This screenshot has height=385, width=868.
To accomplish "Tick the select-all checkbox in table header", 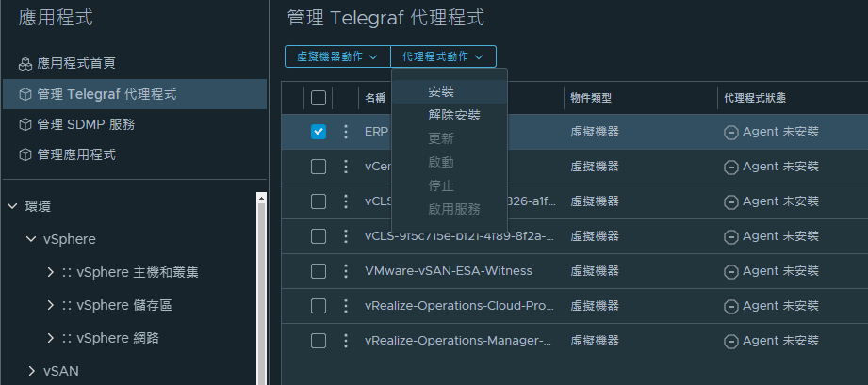I will pos(319,98).
